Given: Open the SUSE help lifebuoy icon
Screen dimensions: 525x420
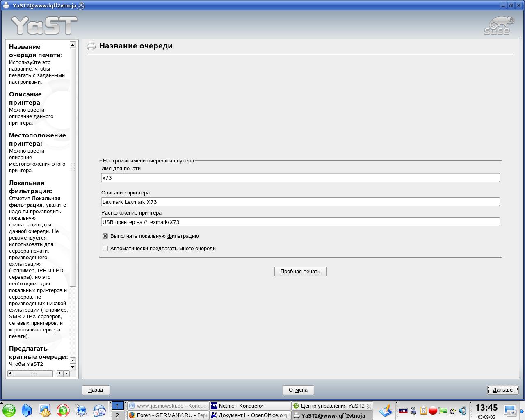Looking at the screenshot, I should click(x=63, y=410).
